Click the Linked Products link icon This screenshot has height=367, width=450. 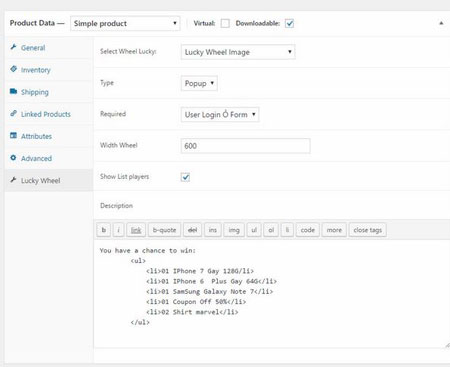pos(13,113)
